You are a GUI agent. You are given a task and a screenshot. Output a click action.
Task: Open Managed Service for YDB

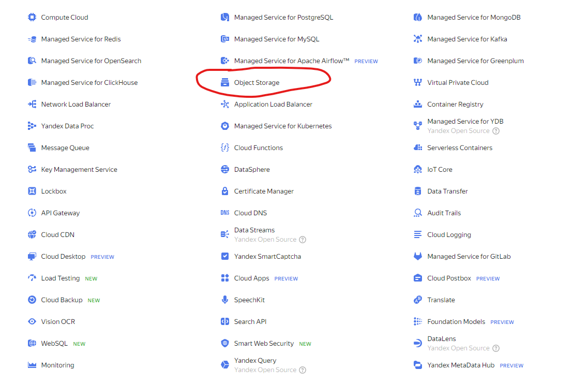click(x=465, y=122)
